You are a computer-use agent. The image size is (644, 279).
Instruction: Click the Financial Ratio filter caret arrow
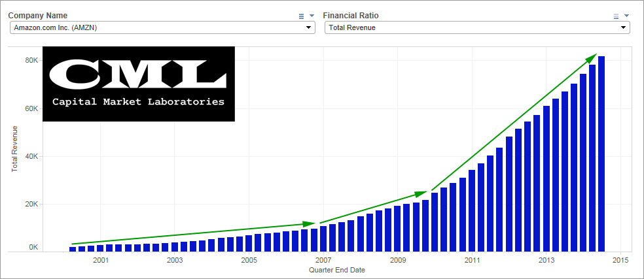point(626,16)
